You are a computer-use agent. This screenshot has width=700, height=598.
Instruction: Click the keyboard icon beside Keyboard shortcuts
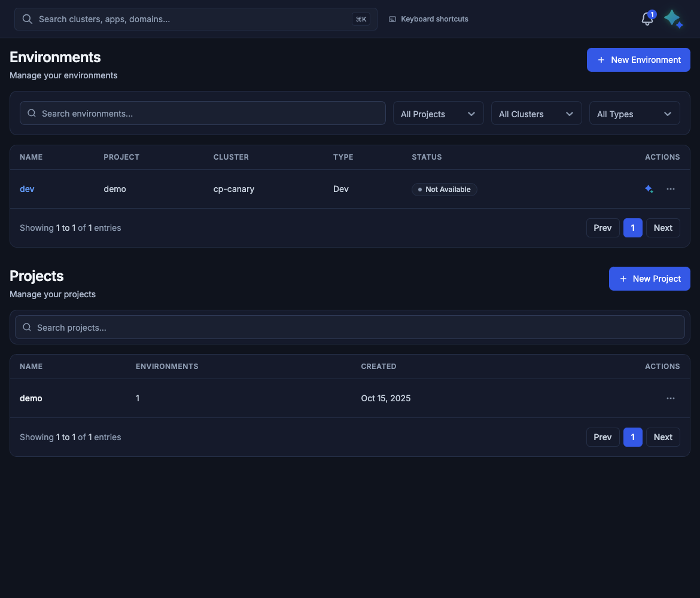coord(392,19)
